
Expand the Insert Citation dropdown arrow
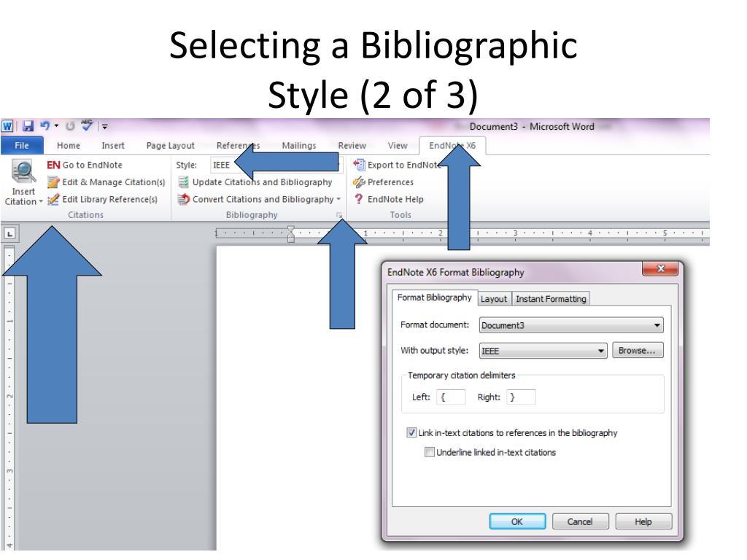tap(41, 201)
